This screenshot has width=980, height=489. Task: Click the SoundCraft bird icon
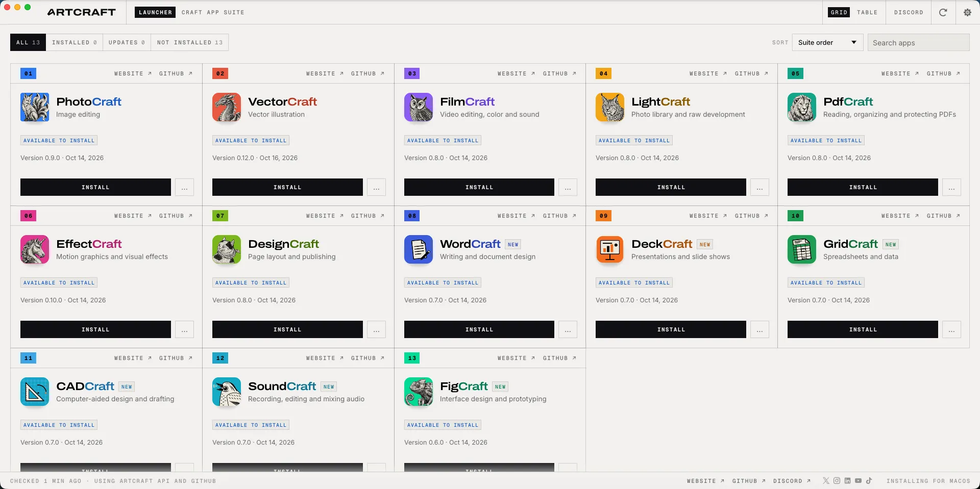227,392
